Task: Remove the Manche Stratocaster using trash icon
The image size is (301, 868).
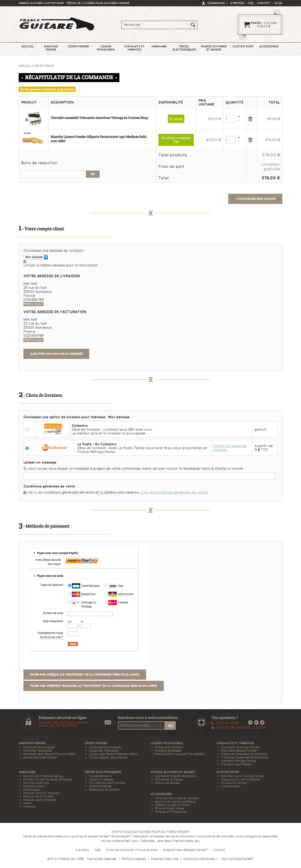Action: 250,140
